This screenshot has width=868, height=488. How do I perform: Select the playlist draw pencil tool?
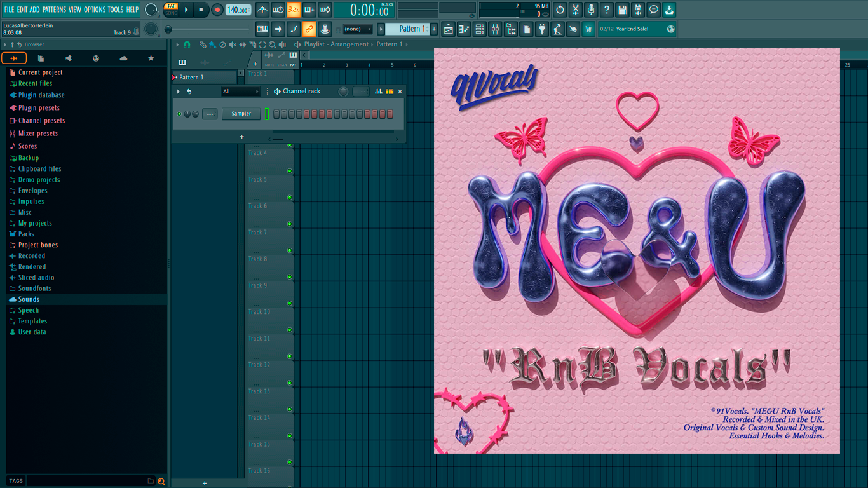(x=203, y=44)
